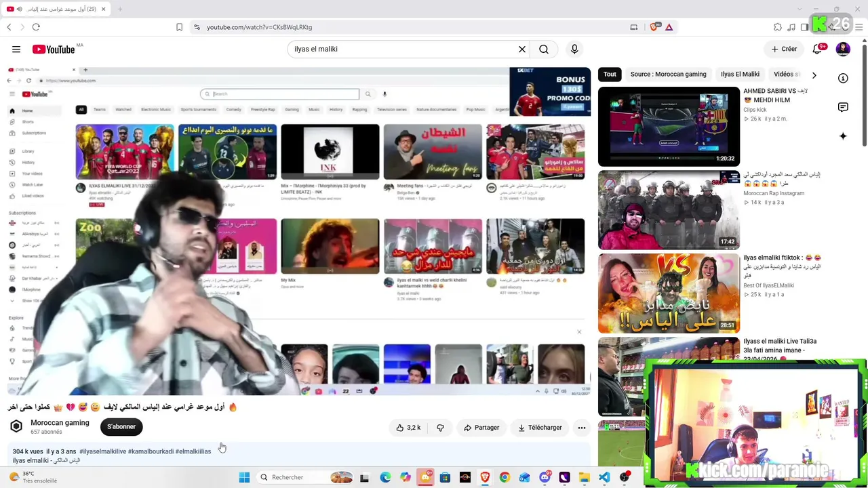Select the Vidéos filter chip
Image resolution: width=868 pixels, height=488 pixels.
click(786, 75)
